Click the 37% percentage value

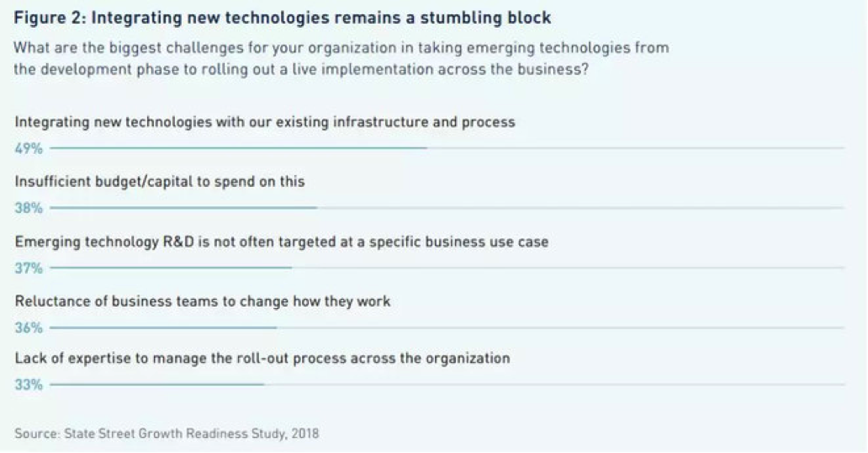[29, 269]
